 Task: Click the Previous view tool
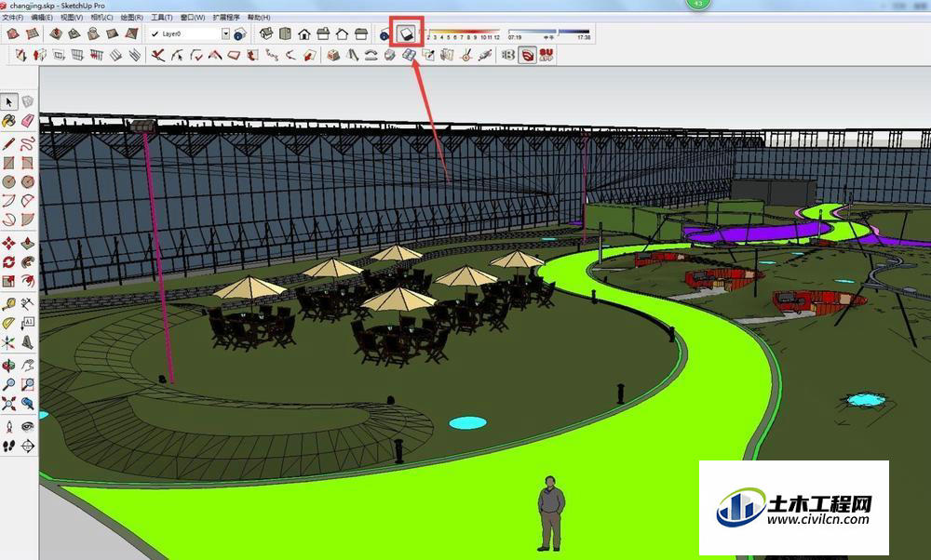coord(28,404)
